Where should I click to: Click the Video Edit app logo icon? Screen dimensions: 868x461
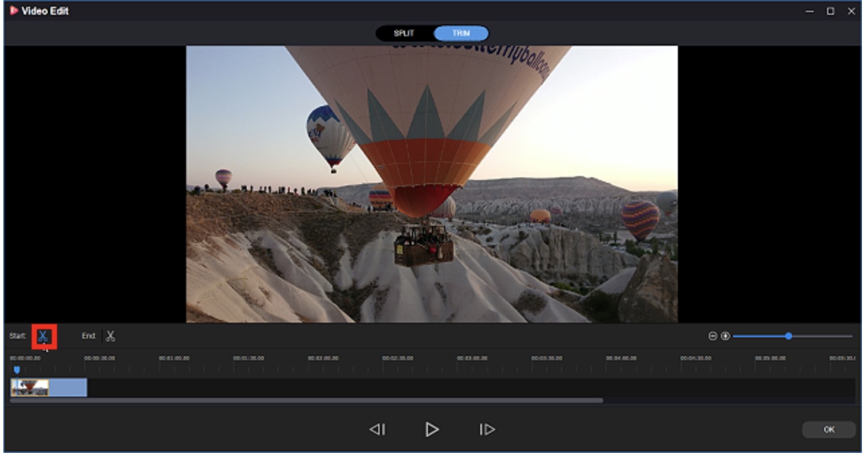pyautogui.click(x=13, y=11)
